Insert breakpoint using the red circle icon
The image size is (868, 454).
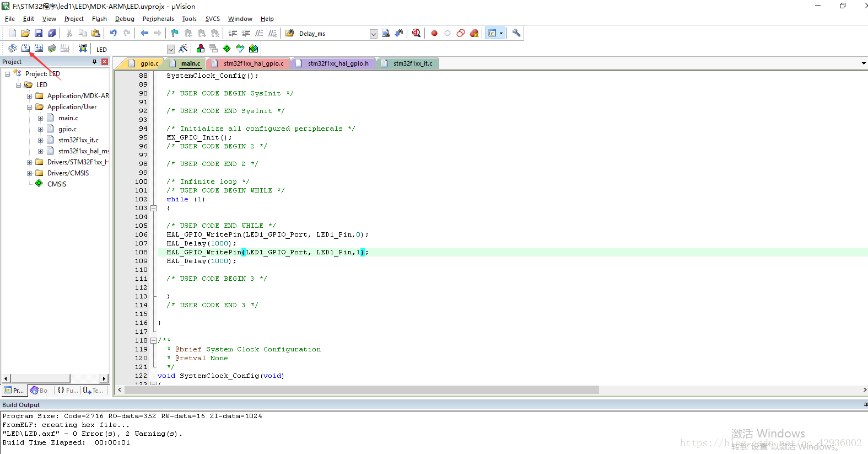[x=434, y=33]
